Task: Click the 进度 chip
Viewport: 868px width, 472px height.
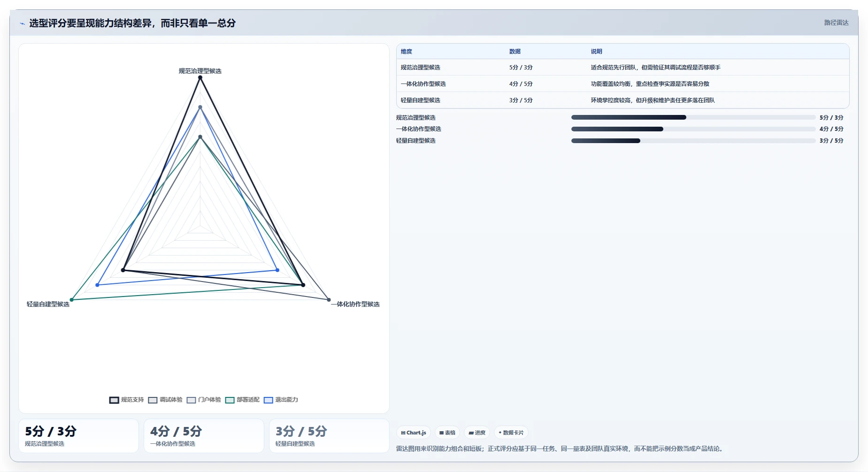Action: (477, 433)
